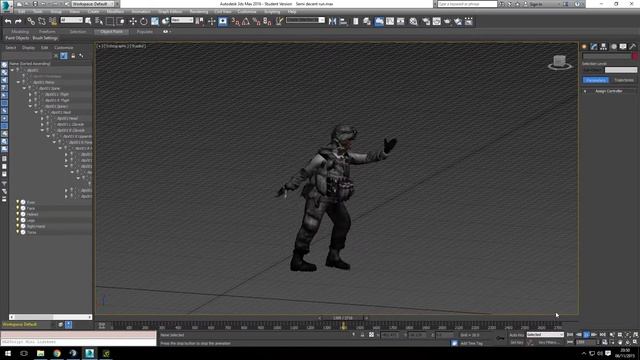Viewport: 640px width, 360px height.
Task: Switch to the Populate ribbon tab
Action: (144, 31)
